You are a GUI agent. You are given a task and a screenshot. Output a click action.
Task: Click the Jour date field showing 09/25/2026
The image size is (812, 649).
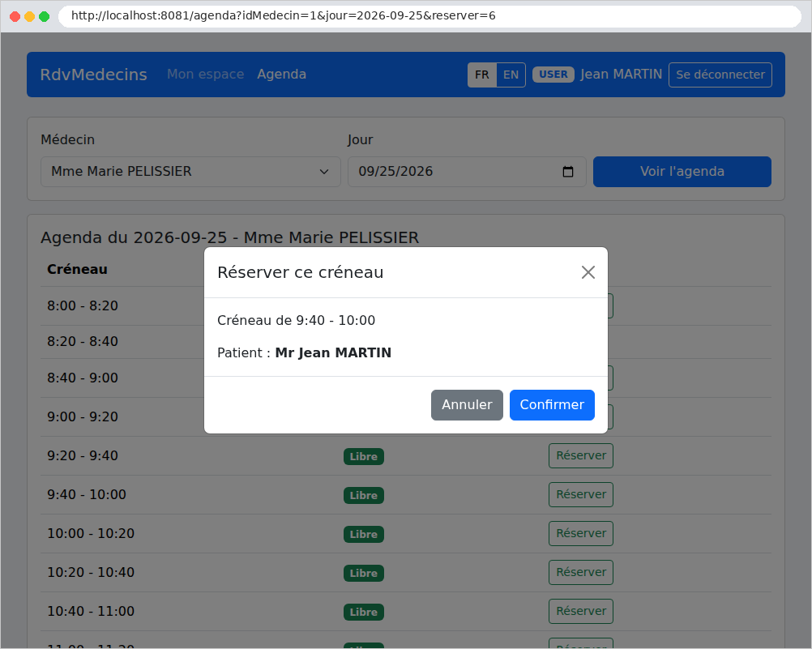coord(467,172)
